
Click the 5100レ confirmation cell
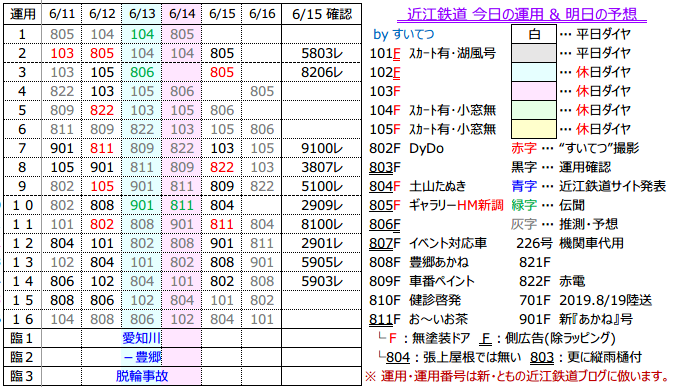[x=322, y=187]
